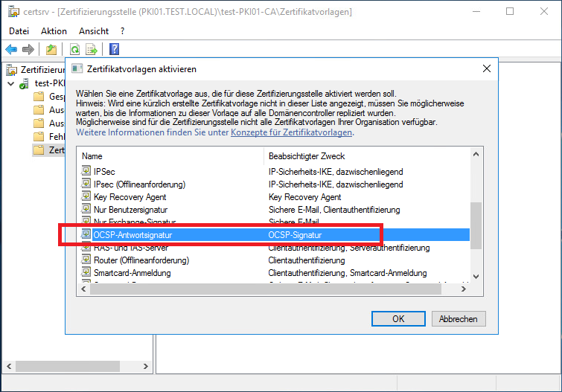Collapse the test-PKI01-CA tree node

click(x=9, y=83)
